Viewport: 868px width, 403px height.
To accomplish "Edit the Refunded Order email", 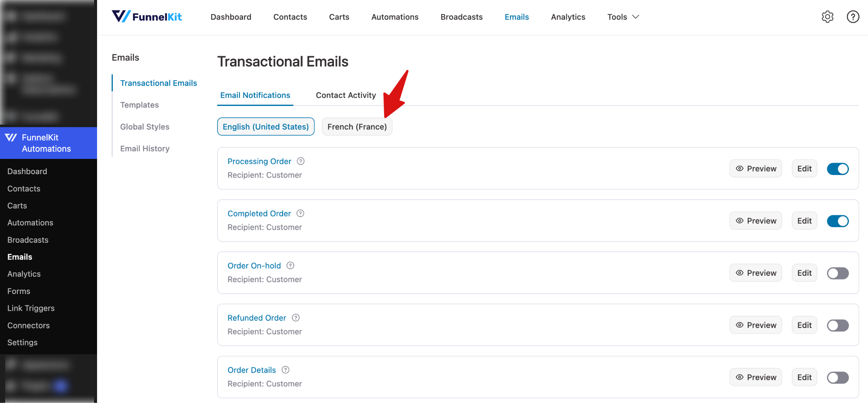I will tap(804, 325).
